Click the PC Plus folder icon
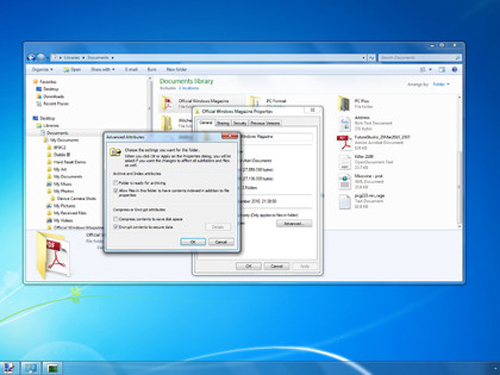 [344, 104]
